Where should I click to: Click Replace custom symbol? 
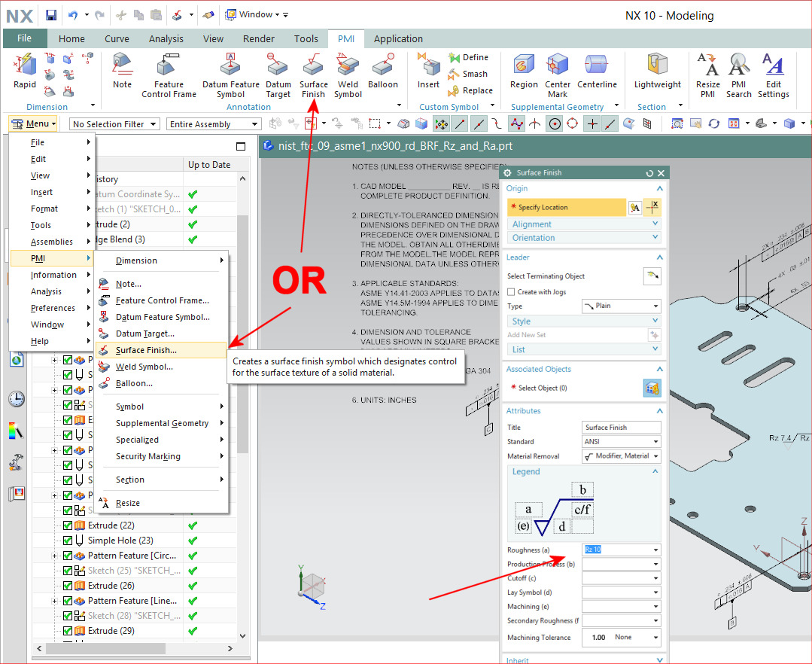471,90
